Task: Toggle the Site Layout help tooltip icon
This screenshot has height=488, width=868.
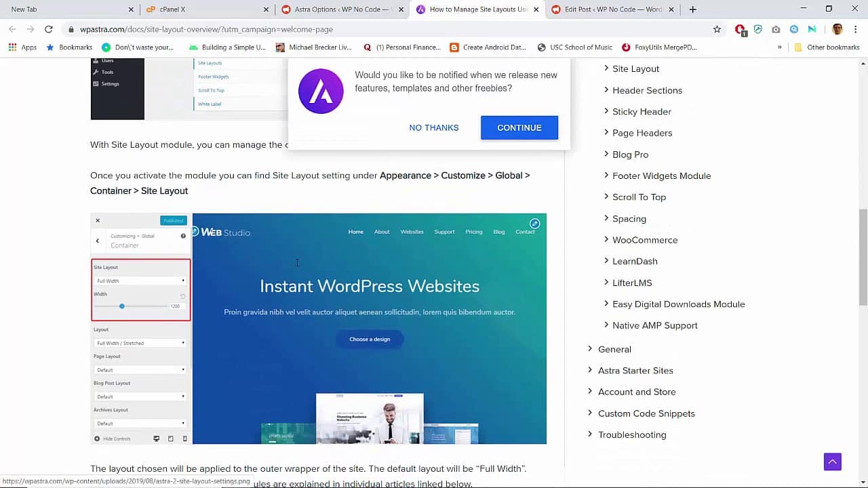Action: 182,236
